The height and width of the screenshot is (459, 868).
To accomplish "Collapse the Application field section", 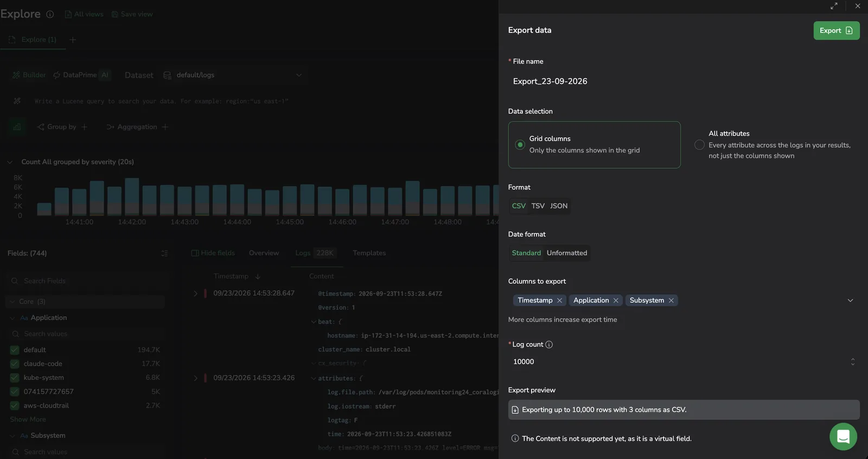I will tap(12, 318).
